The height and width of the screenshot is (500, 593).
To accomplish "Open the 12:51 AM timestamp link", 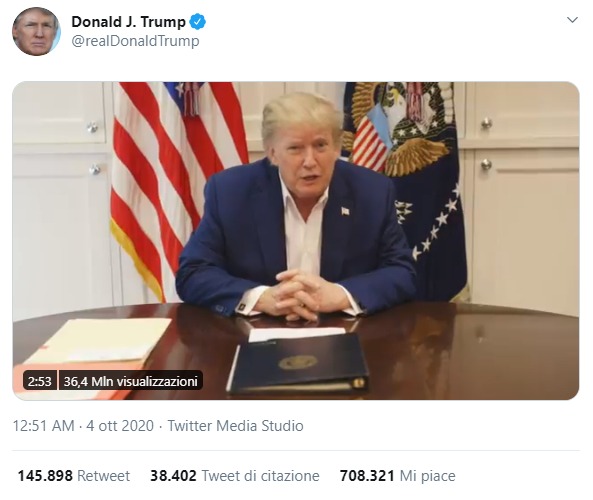I will [44, 426].
